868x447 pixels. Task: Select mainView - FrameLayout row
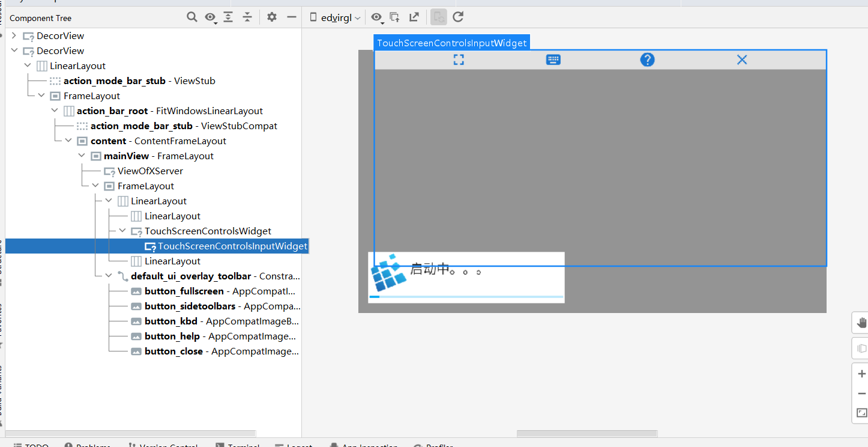(x=158, y=156)
